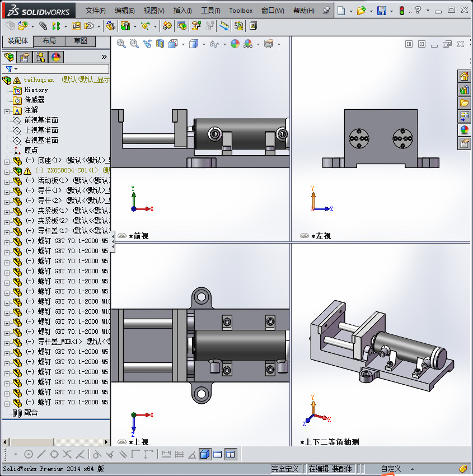Click the Insert Components toolbar icon
Image resolution: width=473 pixels, height=476 pixels.
pos(23,26)
